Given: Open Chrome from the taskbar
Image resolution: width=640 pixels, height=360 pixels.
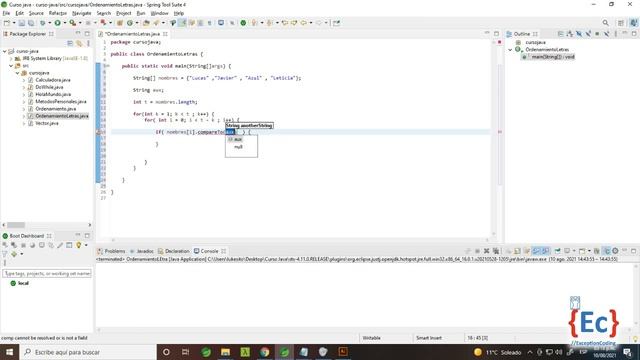Looking at the screenshot, I should (264, 352).
